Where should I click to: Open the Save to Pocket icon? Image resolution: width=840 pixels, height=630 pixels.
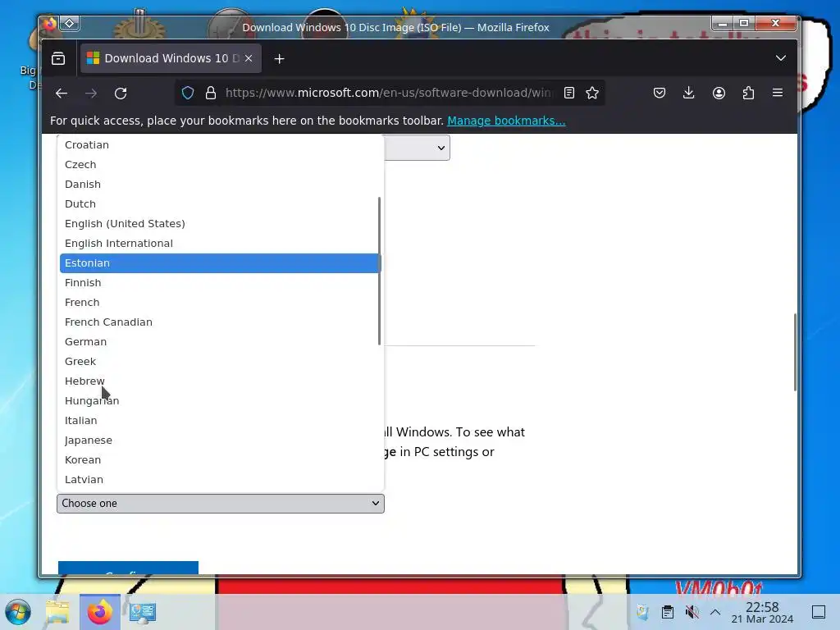coord(660,94)
